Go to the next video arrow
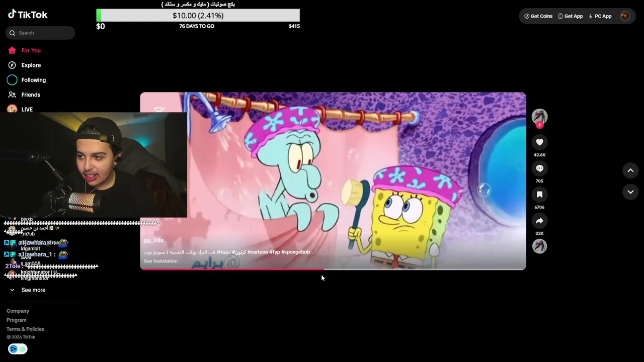The height and width of the screenshot is (362, 644). (630, 192)
